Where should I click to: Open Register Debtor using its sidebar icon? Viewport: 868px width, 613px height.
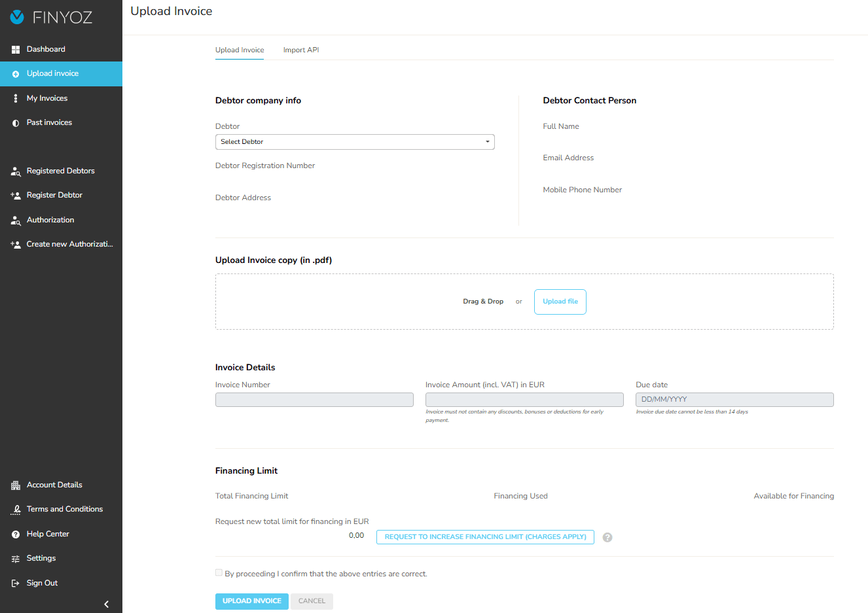coord(14,195)
